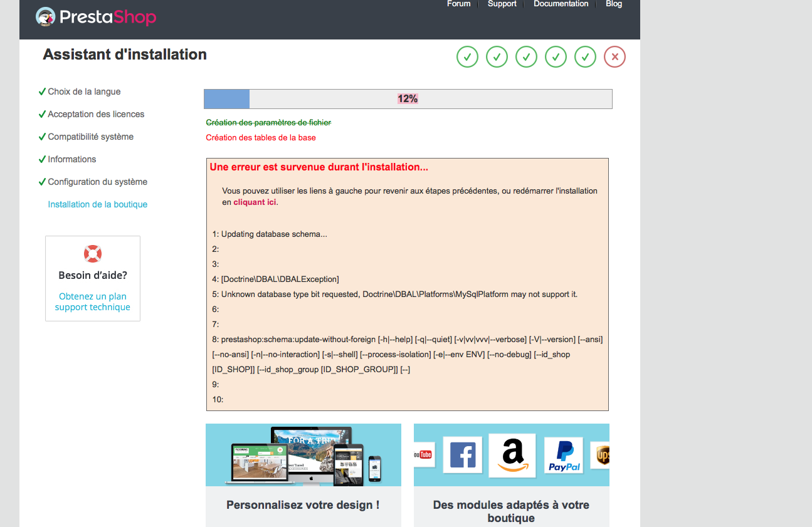Click the Amazon module icon
Image resolution: width=812 pixels, height=527 pixels.
pos(512,456)
